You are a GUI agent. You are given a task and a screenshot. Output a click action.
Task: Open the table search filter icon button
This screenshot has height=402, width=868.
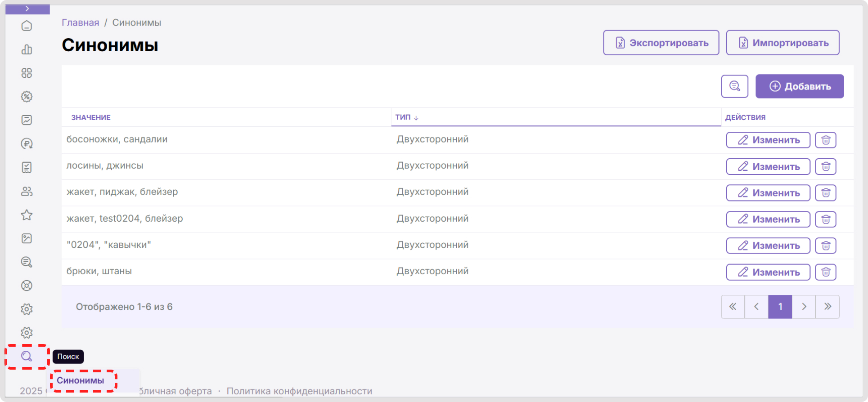coord(735,86)
